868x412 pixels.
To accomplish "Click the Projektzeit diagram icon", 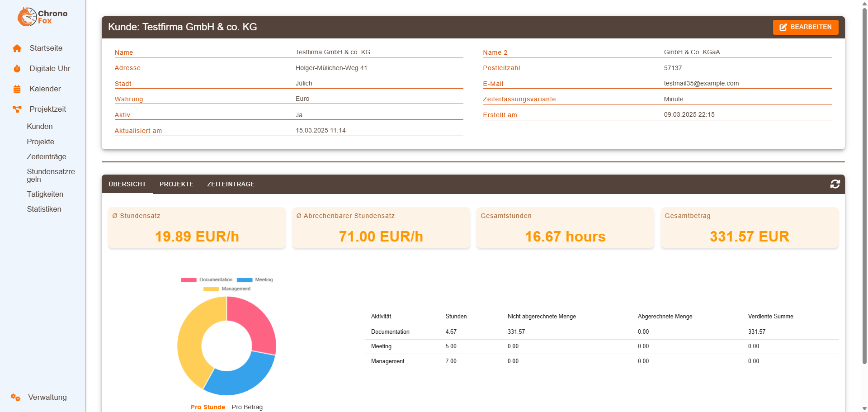I will pos(17,109).
